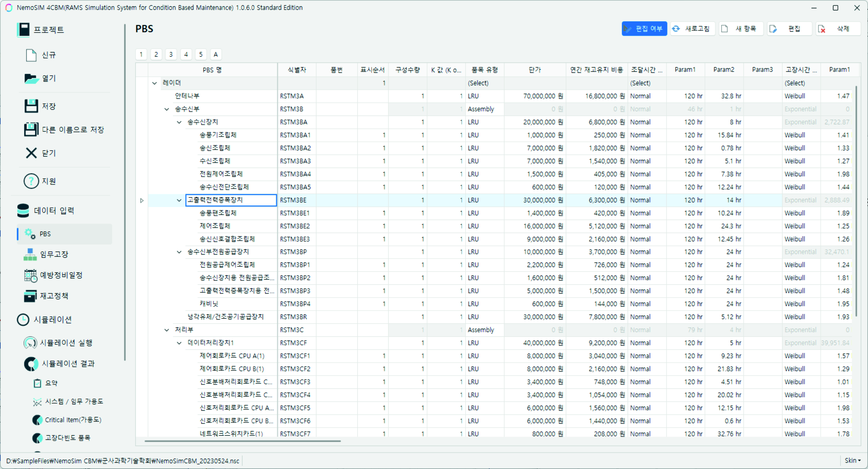Select the PBS gears icon

click(x=30, y=234)
